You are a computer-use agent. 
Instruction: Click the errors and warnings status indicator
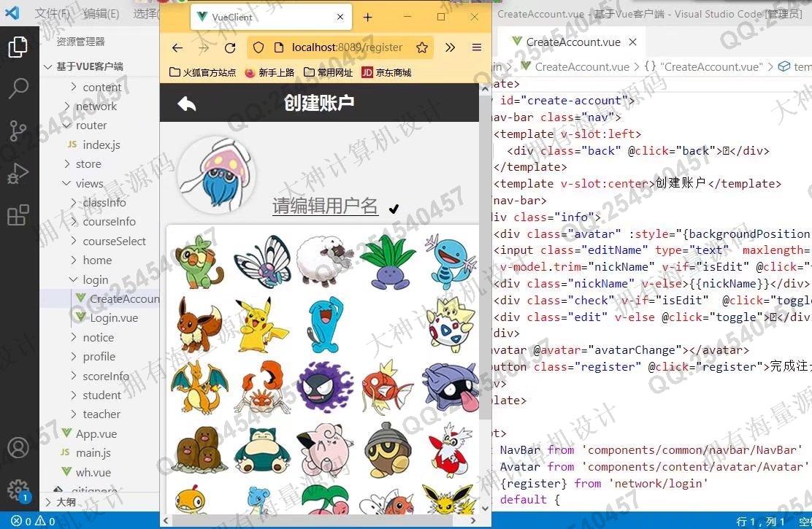click(34, 521)
